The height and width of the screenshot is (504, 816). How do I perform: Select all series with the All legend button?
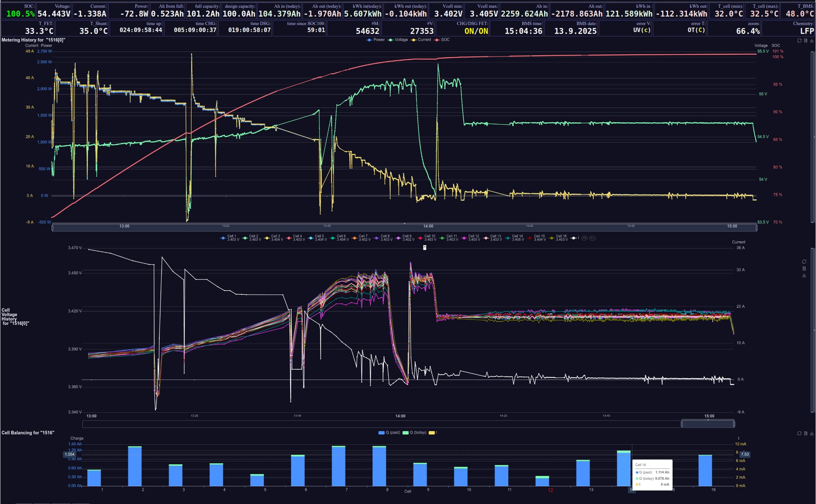[584, 238]
